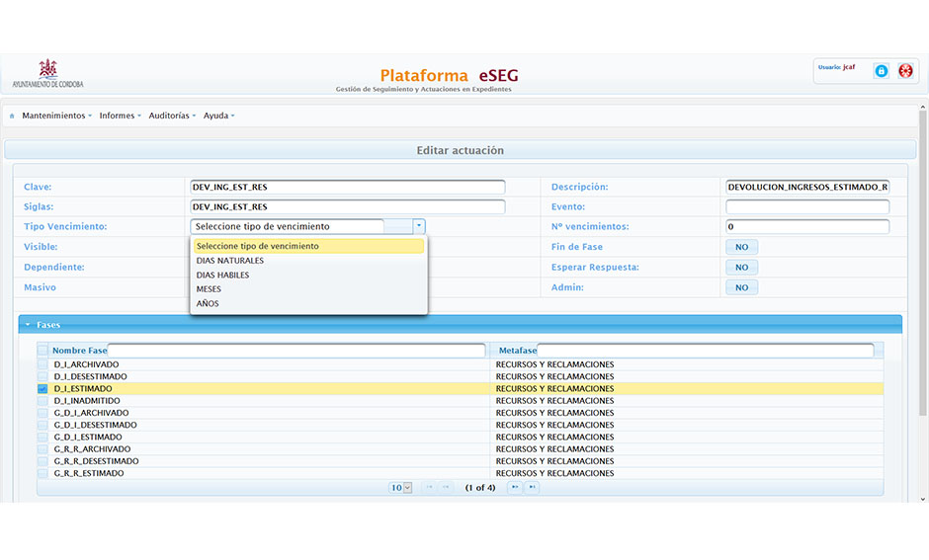Select DIAS HABILES from the list
Image resolution: width=929 pixels, height=560 pixels.
click(x=222, y=275)
